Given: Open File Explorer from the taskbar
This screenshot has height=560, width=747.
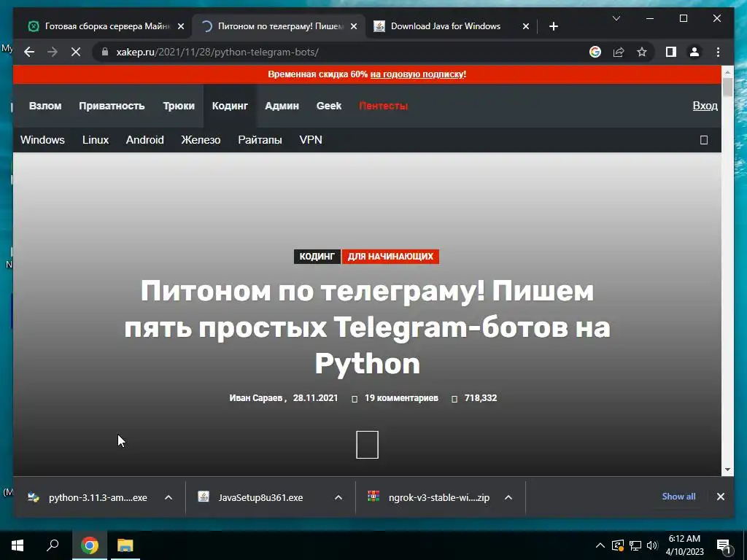Looking at the screenshot, I should point(125,545).
